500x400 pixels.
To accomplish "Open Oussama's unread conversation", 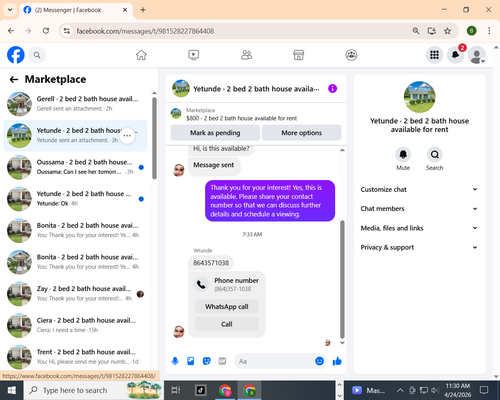I will (x=75, y=167).
